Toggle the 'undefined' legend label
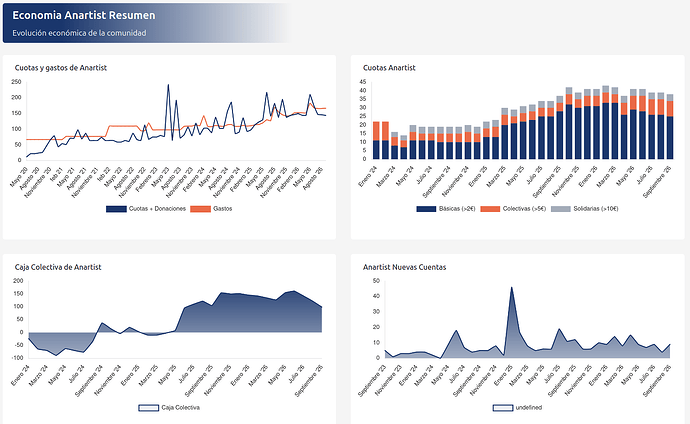The image size is (690, 424). tap(529, 408)
